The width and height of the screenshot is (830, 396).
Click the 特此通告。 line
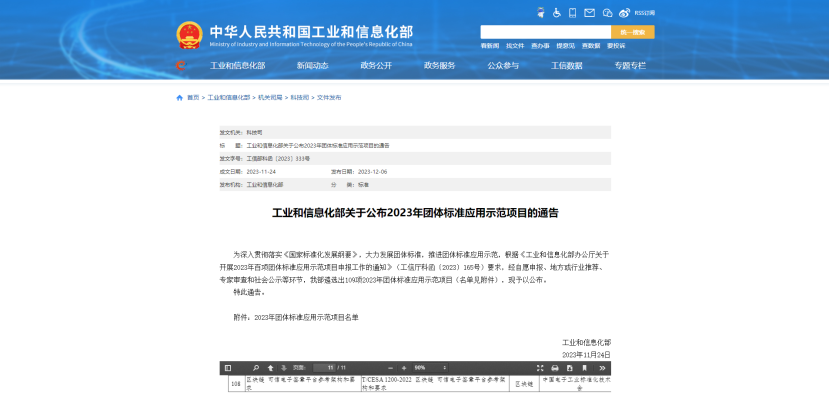pos(249,292)
